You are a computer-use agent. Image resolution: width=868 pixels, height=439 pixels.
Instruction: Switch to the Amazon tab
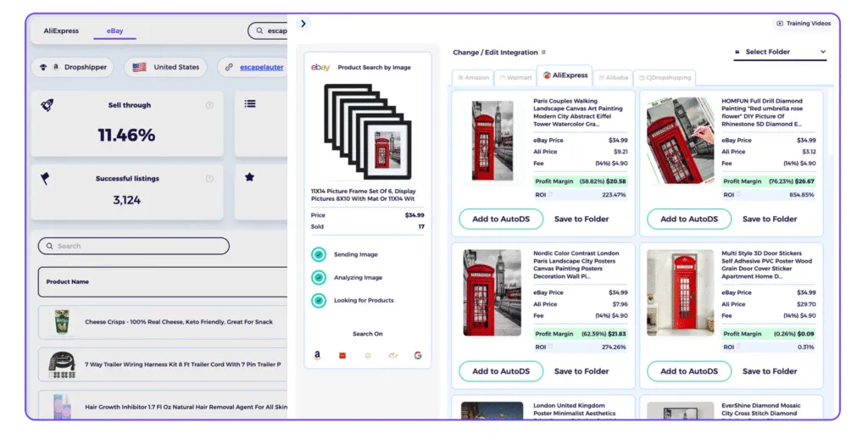point(473,77)
